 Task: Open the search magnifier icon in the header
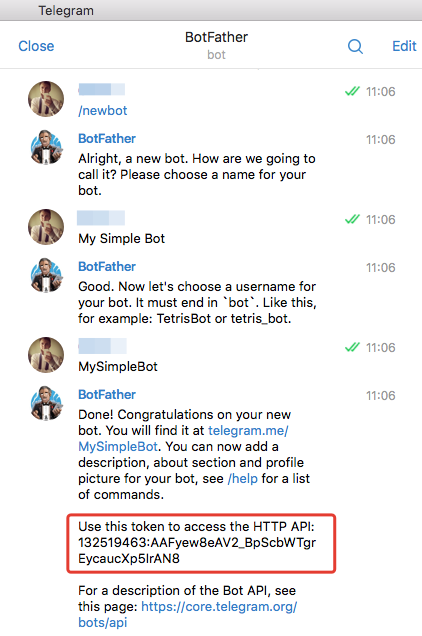tap(355, 46)
